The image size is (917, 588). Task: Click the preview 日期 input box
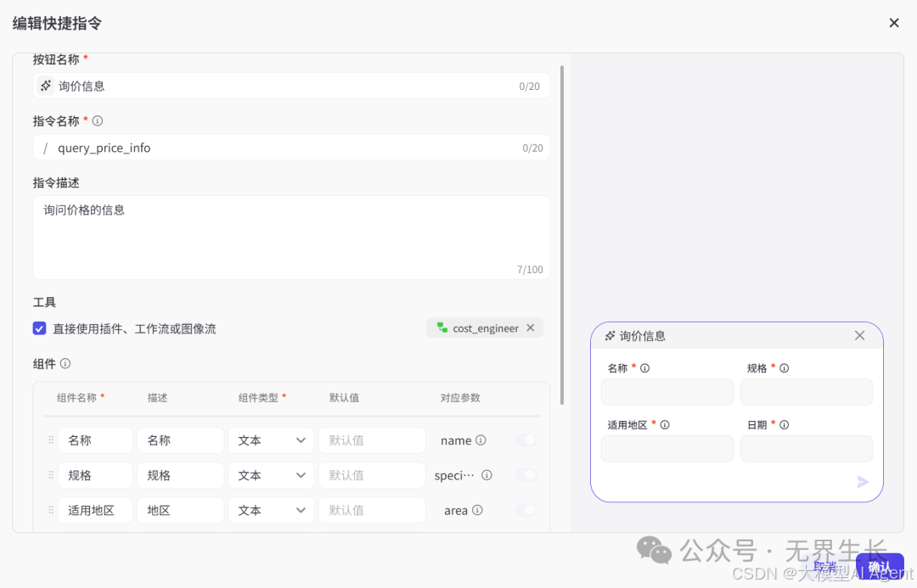807,449
